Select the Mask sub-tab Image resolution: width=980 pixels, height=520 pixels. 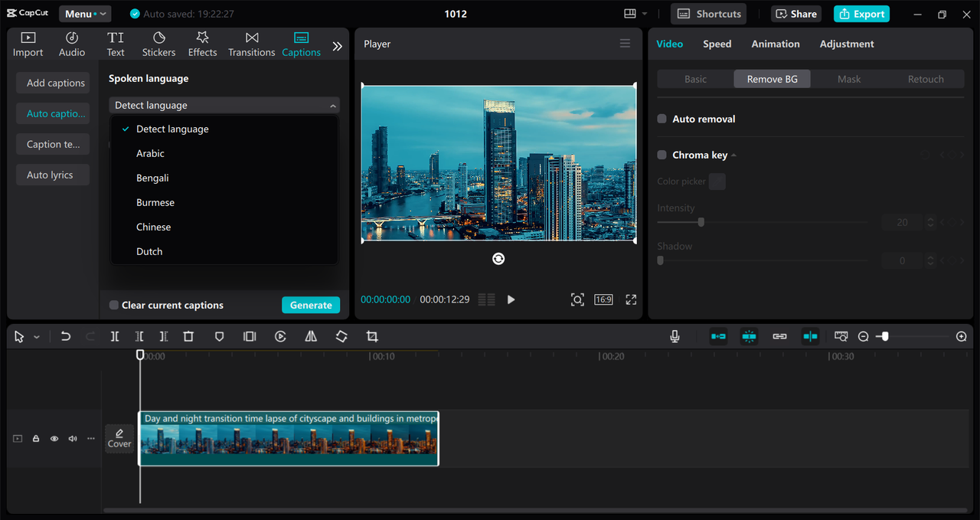click(x=849, y=79)
